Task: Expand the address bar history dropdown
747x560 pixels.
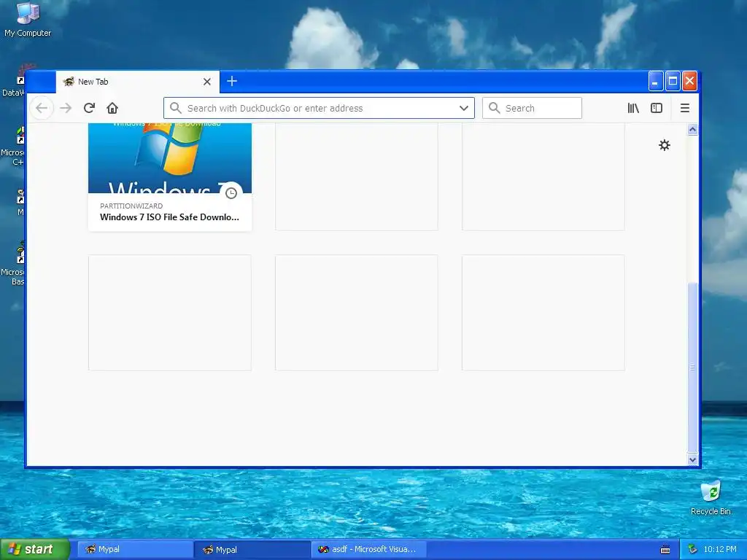Action: tap(463, 108)
